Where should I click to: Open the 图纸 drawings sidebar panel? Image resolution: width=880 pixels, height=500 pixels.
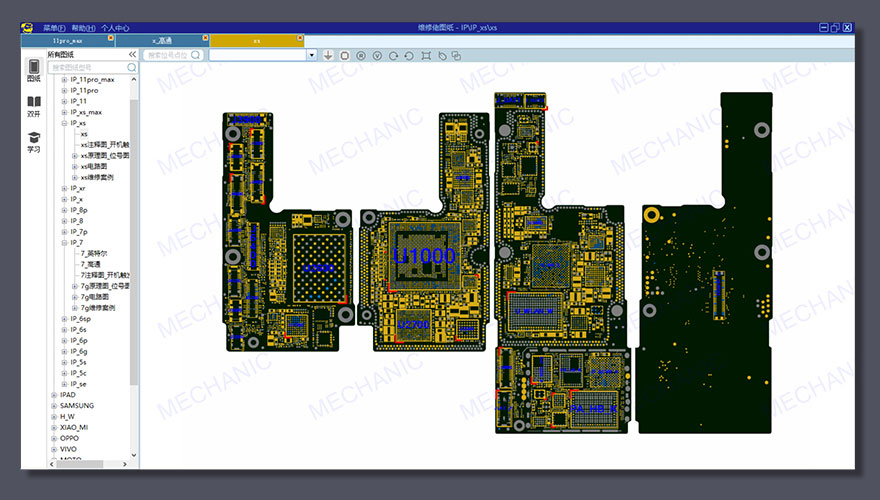(x=34, y=70)
